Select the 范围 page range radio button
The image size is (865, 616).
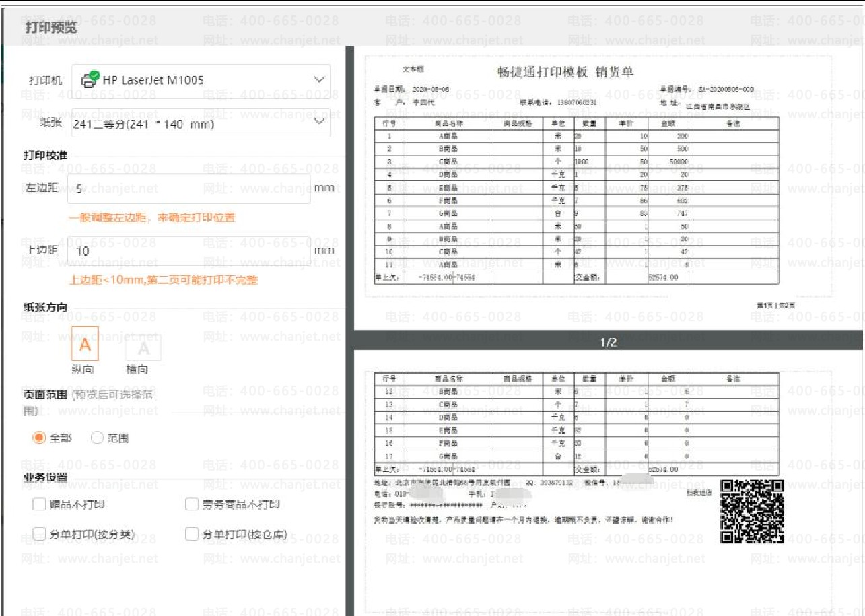tap(97, 438)
